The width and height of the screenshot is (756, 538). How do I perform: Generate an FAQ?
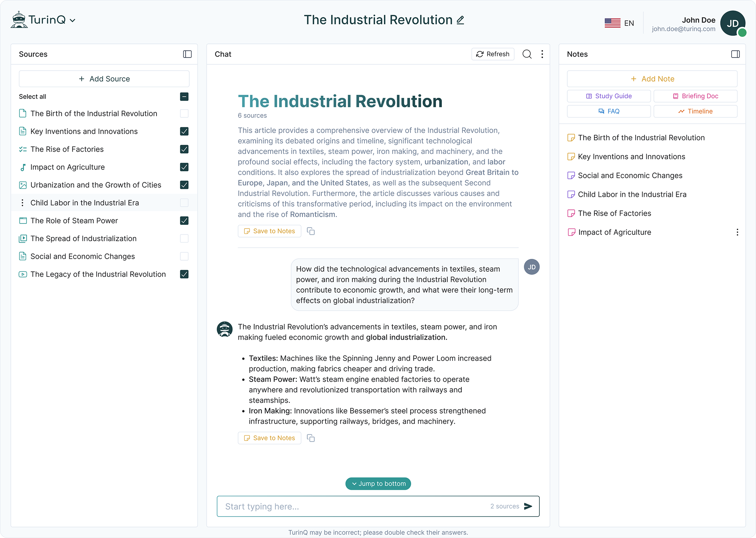click(x=609, y=111)
